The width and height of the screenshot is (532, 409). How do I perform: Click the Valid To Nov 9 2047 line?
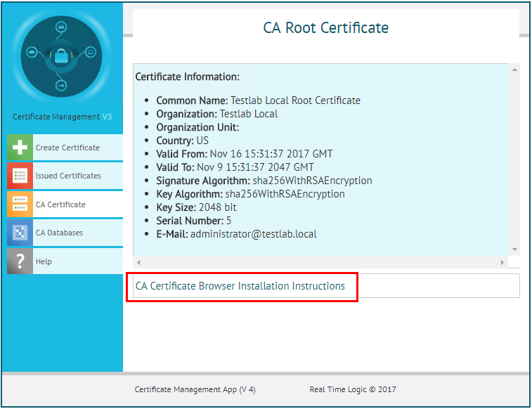235,167
